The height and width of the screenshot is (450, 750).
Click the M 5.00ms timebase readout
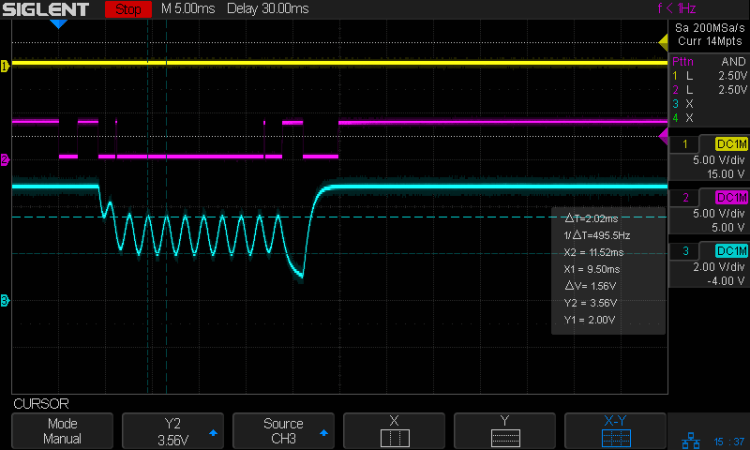pyautogui.click(x=188, y=9)
